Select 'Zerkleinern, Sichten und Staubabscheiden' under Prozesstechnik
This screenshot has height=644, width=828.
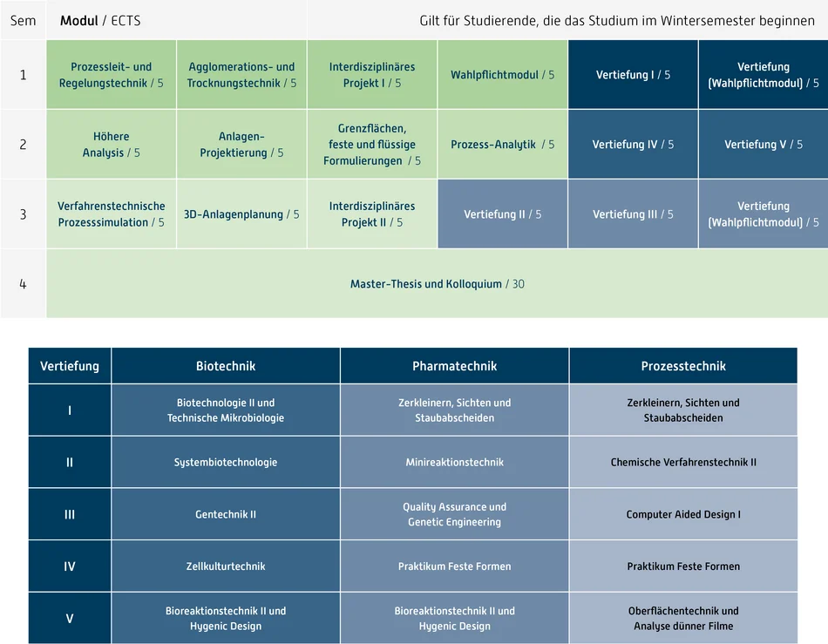pyautogui.click(x=683, y=410)
